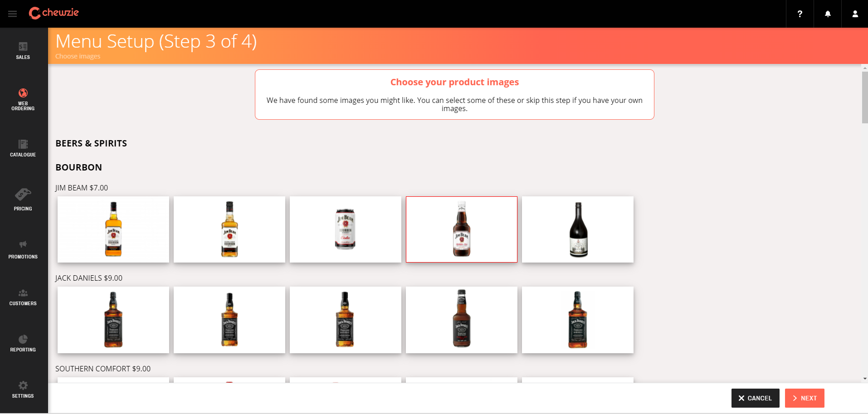Image resolution: width=868 pixels, height=414 pixels.
Task: Open the Pricing section
Action: [23, 200]
